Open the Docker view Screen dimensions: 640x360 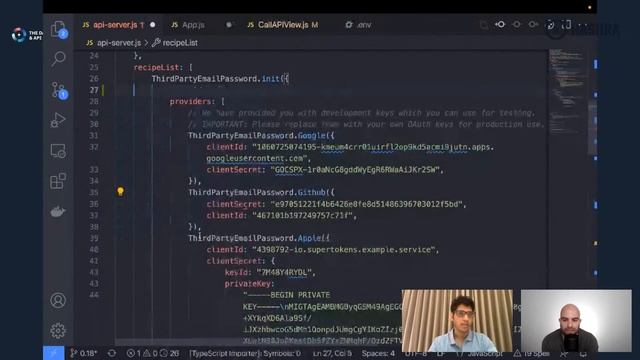58,211
